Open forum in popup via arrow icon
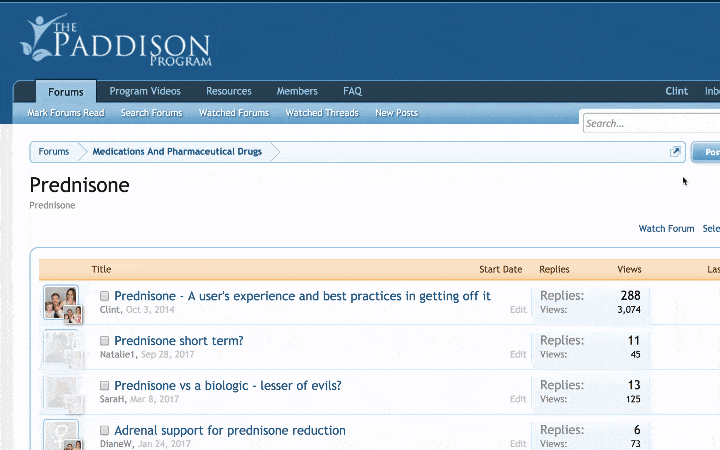Screen dimensions: 720x450 pos(675,152)
